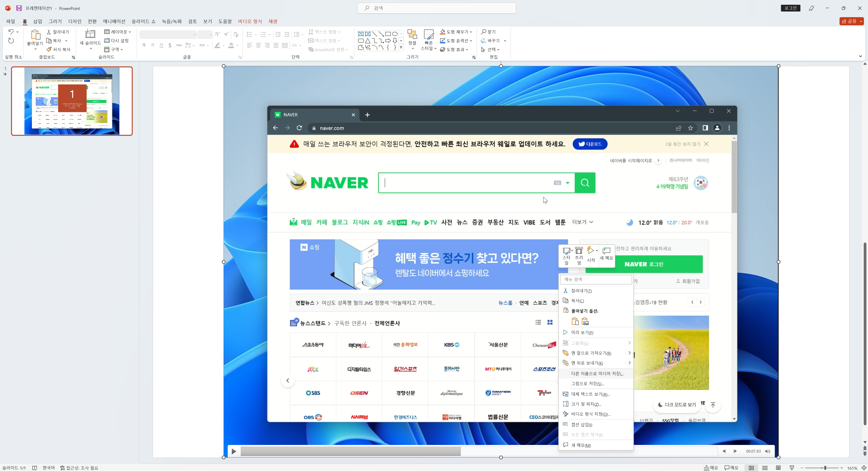Click the Arrange (정렬) icon in ribbon
This screenshot has width=868, height=472.
click(412, 34)
